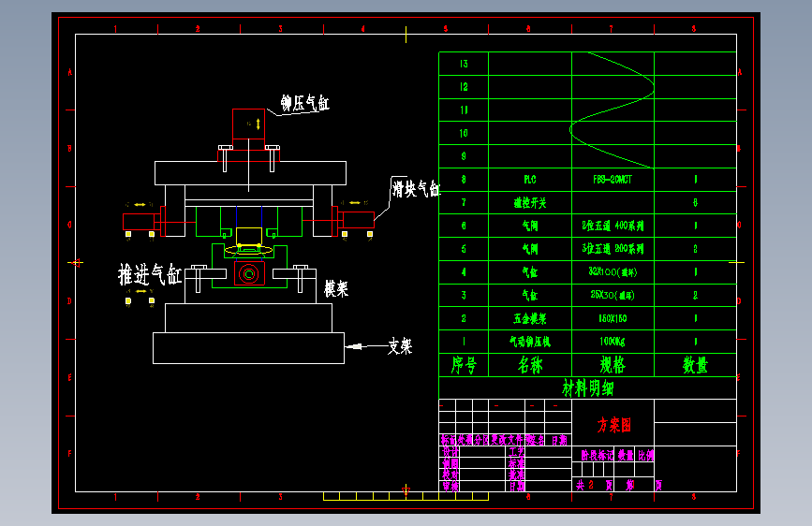Select the 序号 column header
Image resolution: width=812 pixels, height=526 pixels.
click(464, 365)
